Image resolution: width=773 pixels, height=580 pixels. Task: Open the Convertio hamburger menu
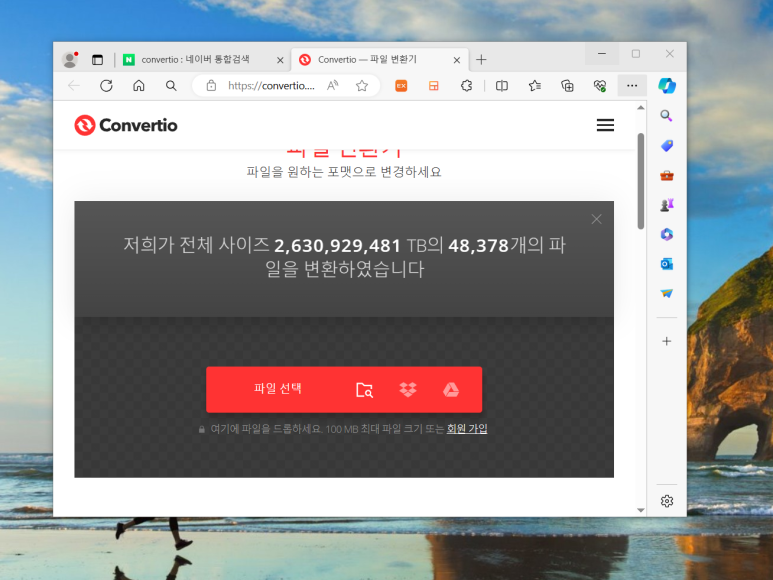[x=605, y=125]
